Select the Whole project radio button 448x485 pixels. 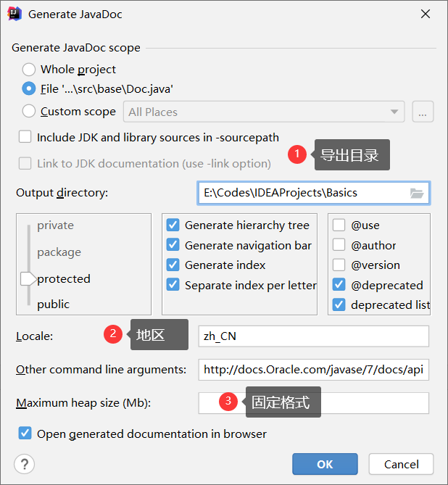29,70
